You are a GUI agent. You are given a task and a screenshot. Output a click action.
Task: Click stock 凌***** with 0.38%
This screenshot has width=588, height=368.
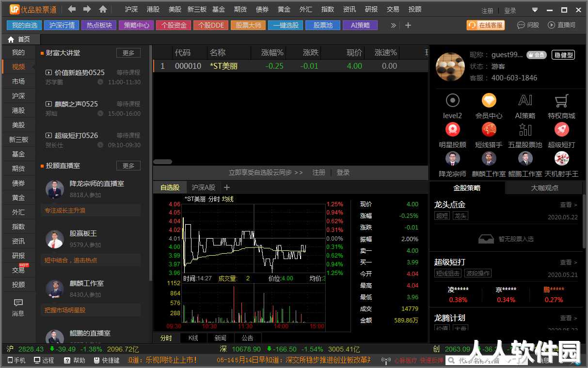click(458, 295)
